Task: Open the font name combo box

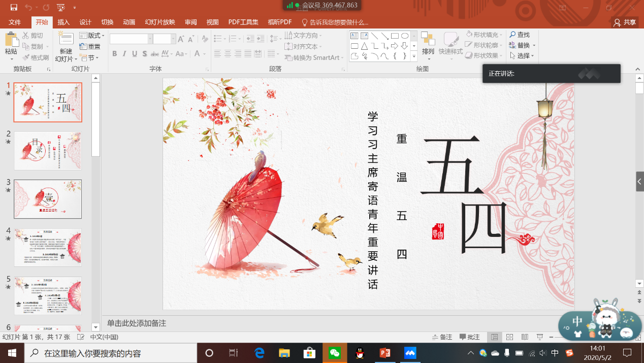Action: click(131, 39)
